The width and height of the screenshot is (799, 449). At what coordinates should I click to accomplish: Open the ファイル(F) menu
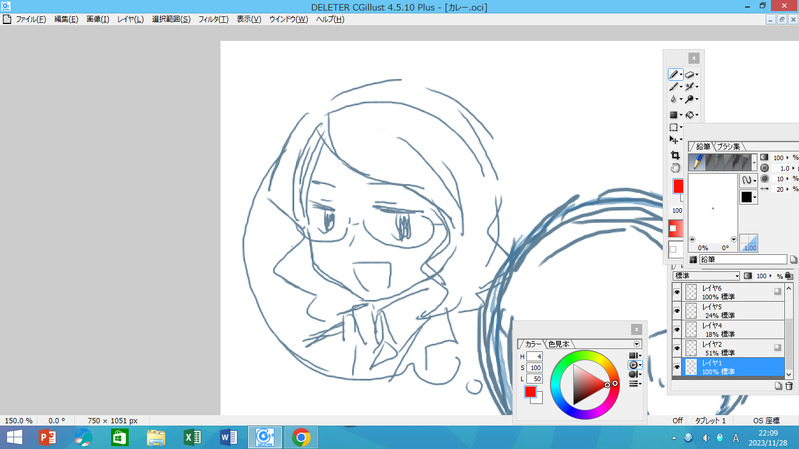(31, 19)
